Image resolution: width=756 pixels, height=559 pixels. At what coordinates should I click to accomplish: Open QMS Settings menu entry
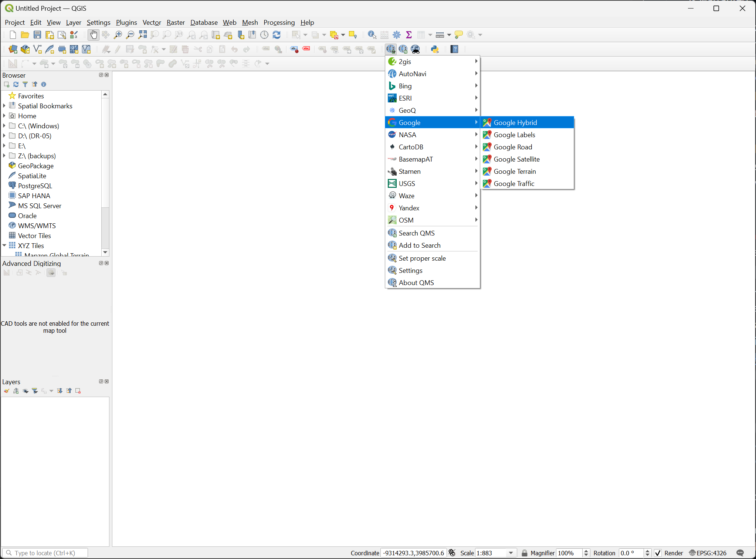click(433, 270)
